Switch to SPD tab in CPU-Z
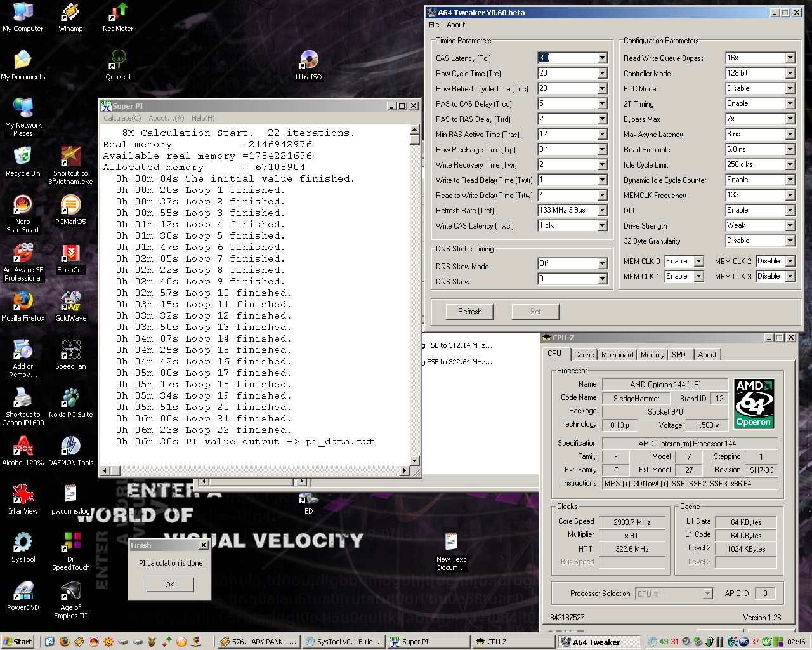This screenshot has height=650, width=812. (679, 355)
